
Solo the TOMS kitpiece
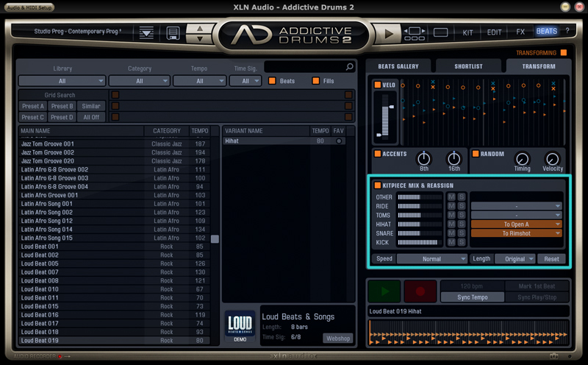coord(462,215)
